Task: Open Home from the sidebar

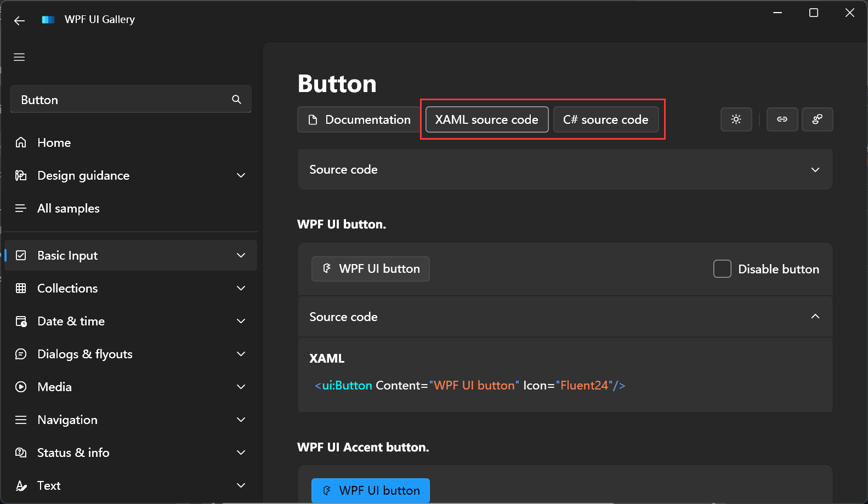Action: click(x=54, y=142)
